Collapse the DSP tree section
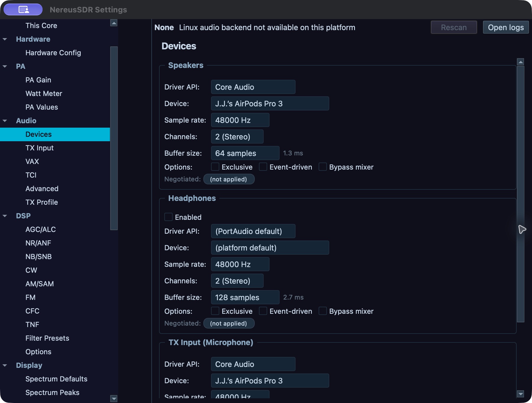 point(5,216)
